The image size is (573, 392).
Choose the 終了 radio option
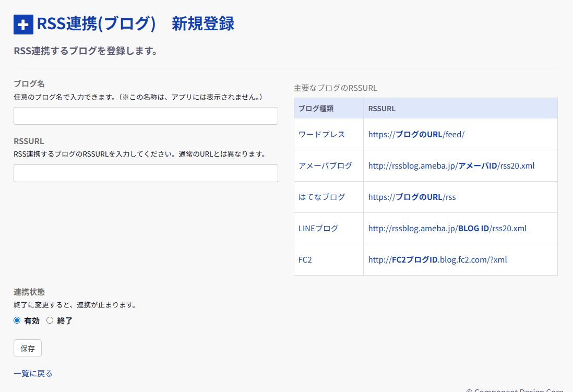50,320
